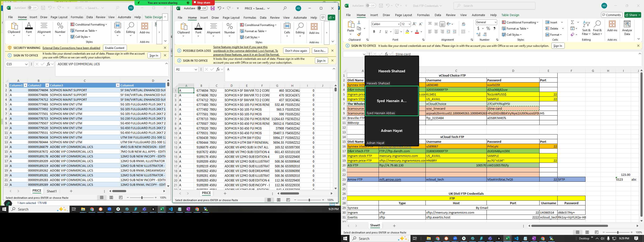The height and width of the screenshot is (242, 644).
Task: Click horizontal scrollbar in the right Excel window
Action: click(569, 226)
